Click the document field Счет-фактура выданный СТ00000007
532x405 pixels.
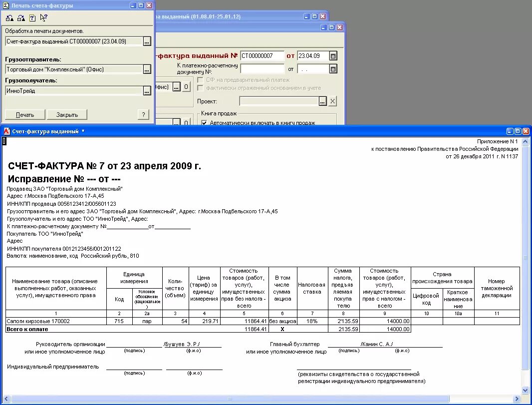tap(74, 42)
